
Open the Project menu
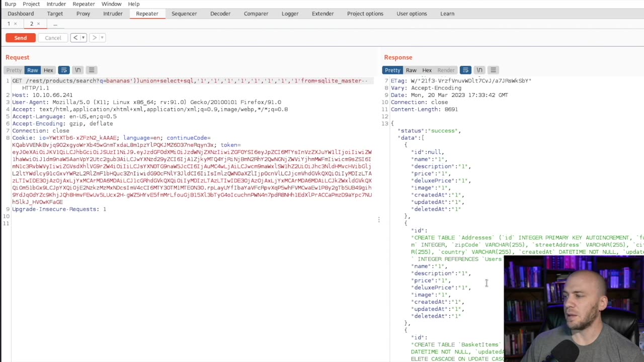coord(31,4)
